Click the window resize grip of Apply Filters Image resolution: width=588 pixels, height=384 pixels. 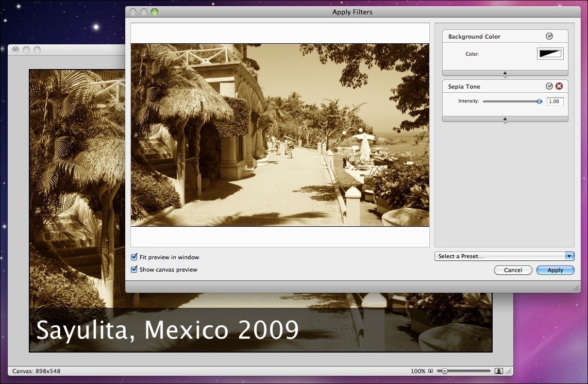(x=577, y=289)
